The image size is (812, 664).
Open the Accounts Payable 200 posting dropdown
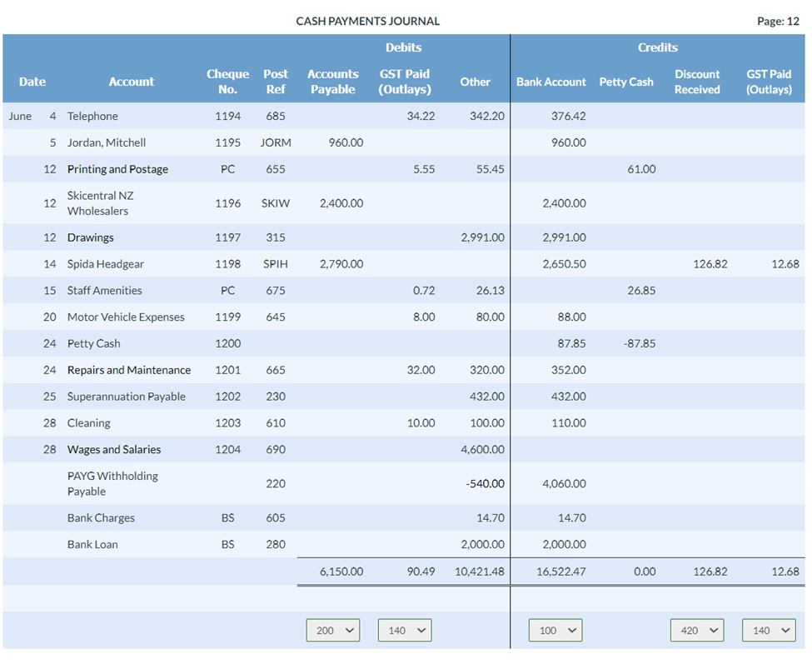[x=333, y=631]
